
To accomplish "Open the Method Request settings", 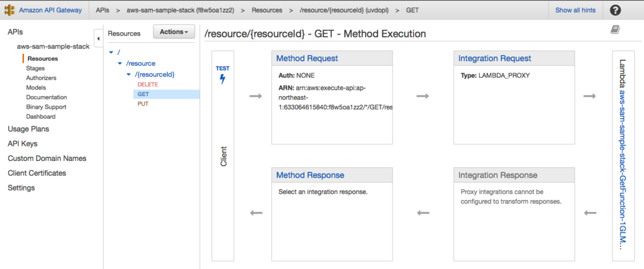I will click(307, 58).
